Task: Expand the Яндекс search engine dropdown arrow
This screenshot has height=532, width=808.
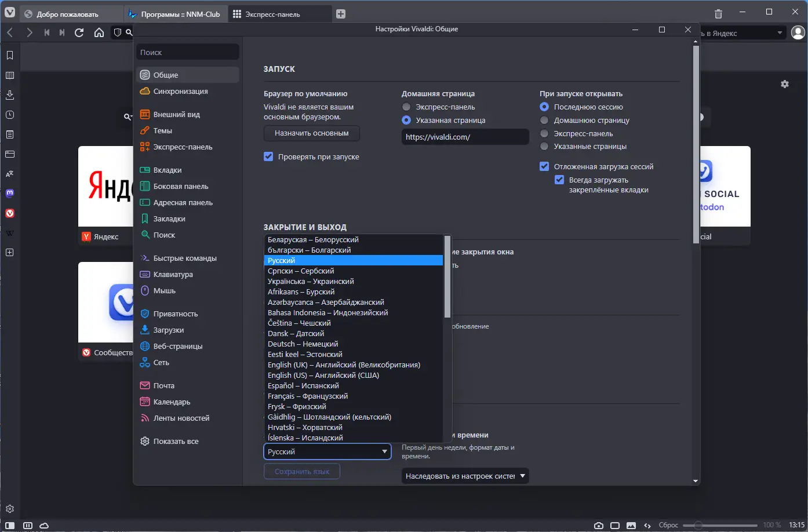Action: pyautogui.click(x=780, y=33)
